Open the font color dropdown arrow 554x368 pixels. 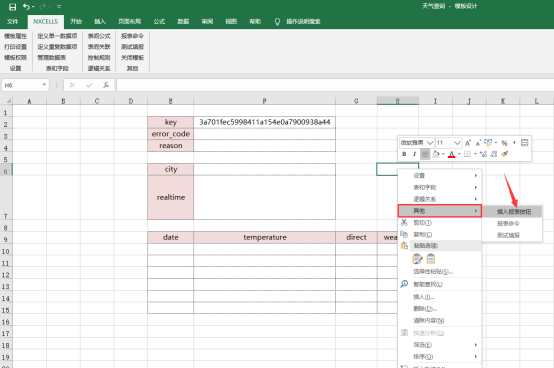point(459,154)
